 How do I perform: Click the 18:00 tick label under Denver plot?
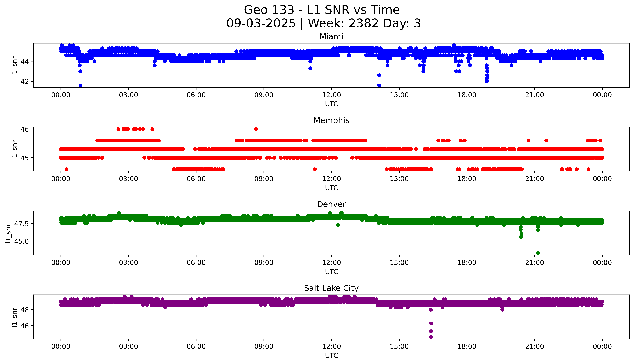pyautogui.click(x=467, y=262)
